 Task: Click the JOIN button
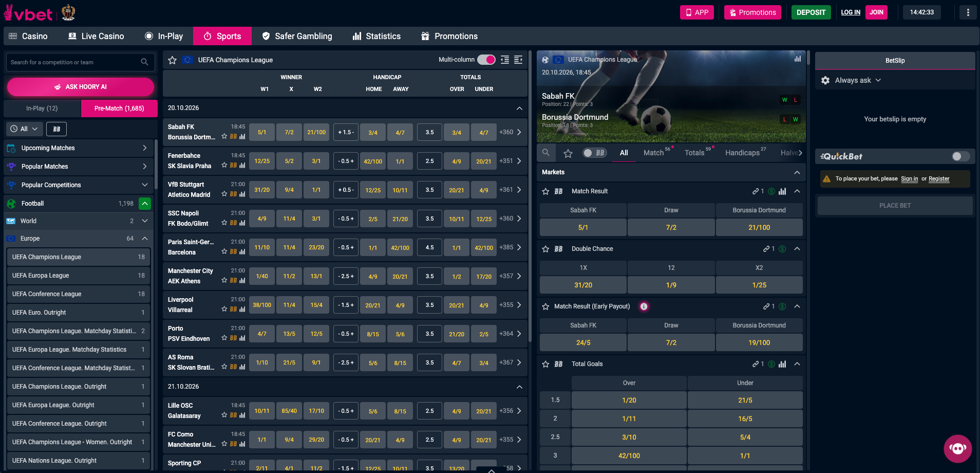coord(876,12)
